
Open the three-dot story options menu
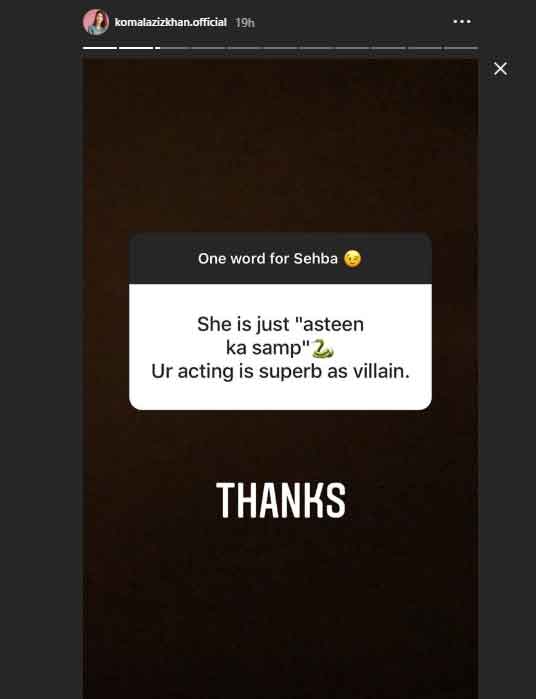point(462,21)
